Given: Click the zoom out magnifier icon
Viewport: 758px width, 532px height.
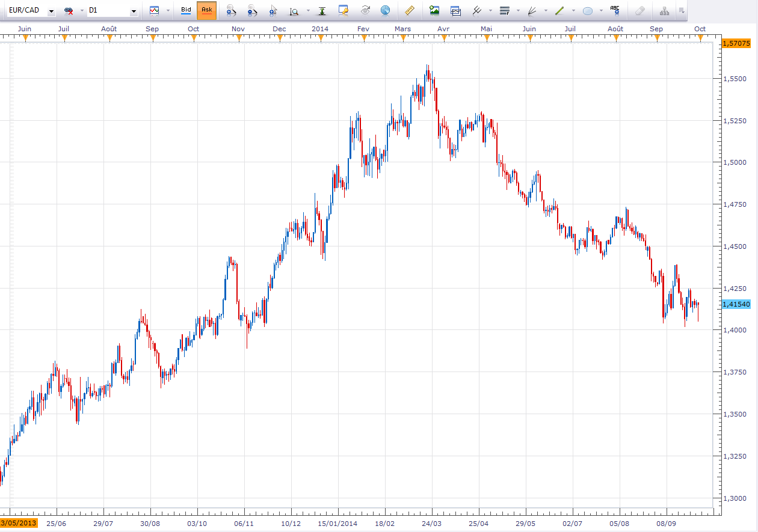Looking at the screenshot, I should 253,11.
